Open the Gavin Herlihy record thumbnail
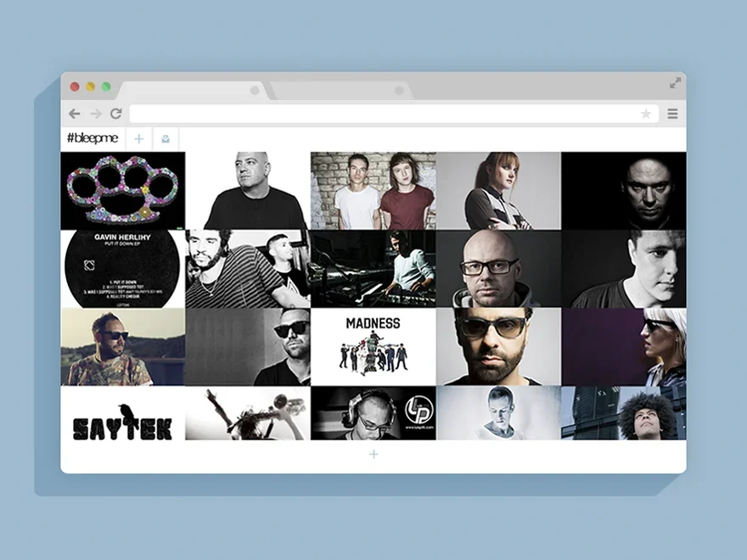The image size is (747, 560). tap(123, 269)
